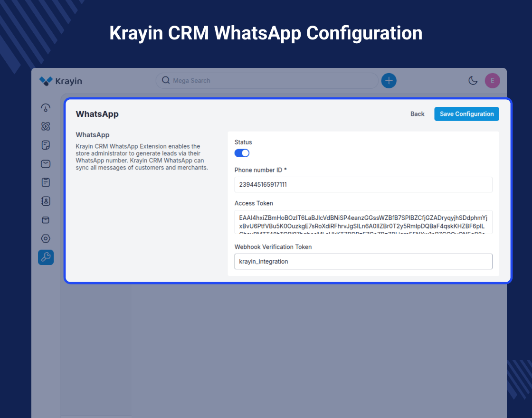This screenshot has height=418, width=532.
Task: Click the blue plus quick-create button
Action: [x=389, y=81]
